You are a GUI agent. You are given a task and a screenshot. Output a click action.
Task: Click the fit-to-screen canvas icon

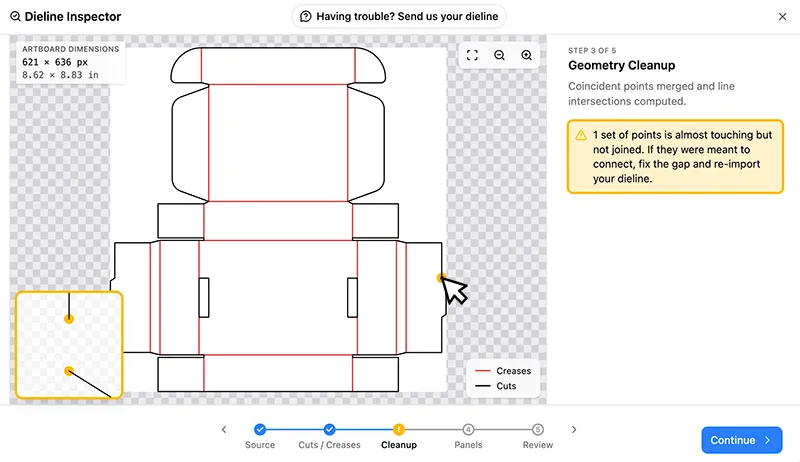(472, 55)
